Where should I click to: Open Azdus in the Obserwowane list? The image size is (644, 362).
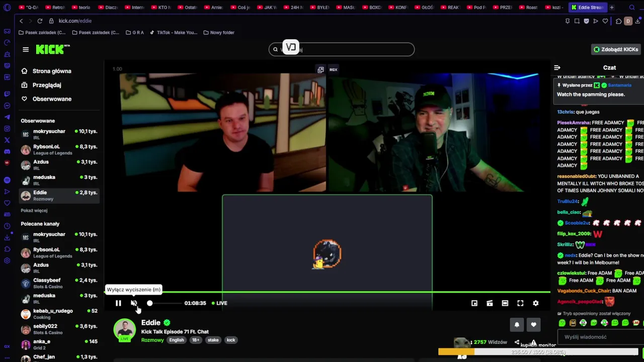59,165
